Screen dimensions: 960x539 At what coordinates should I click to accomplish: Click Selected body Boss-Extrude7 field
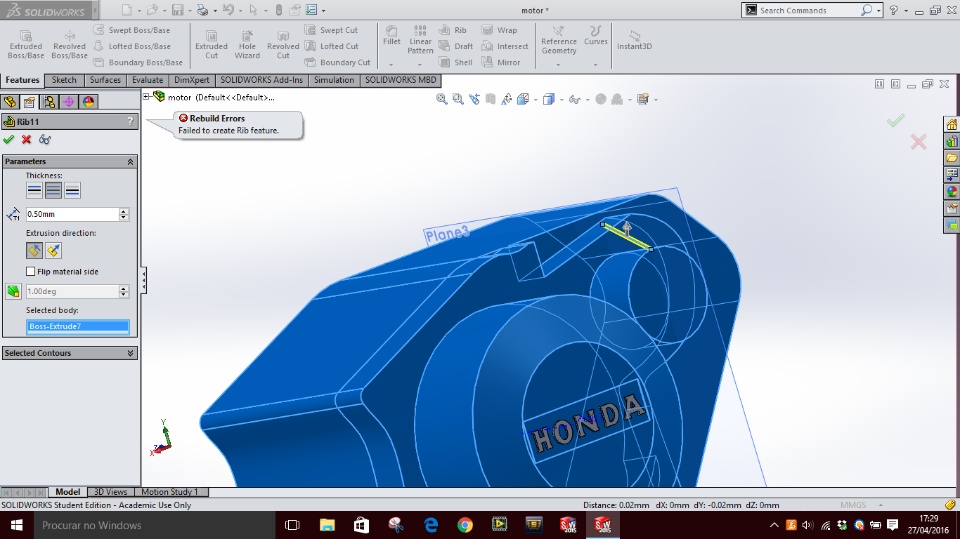[77, 326]
